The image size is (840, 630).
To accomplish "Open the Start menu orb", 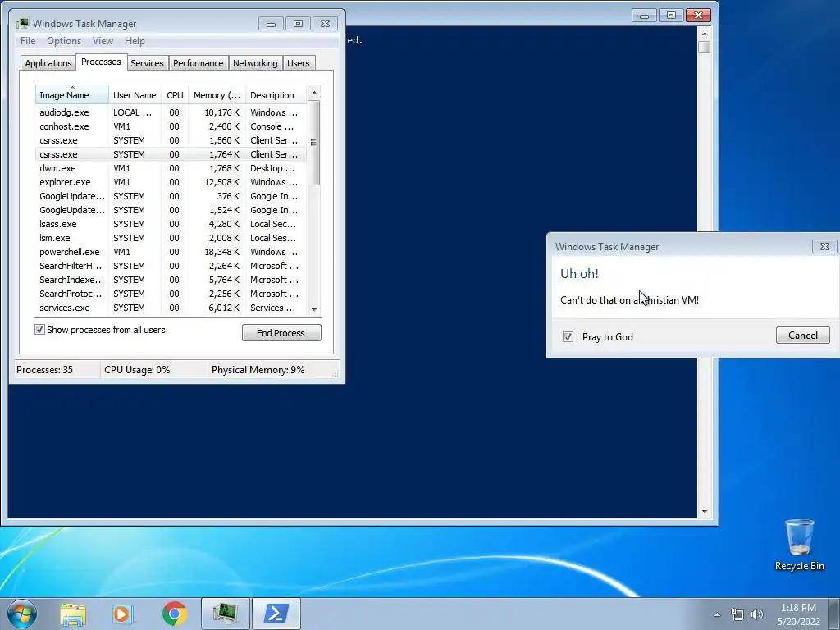I will 22,614.
